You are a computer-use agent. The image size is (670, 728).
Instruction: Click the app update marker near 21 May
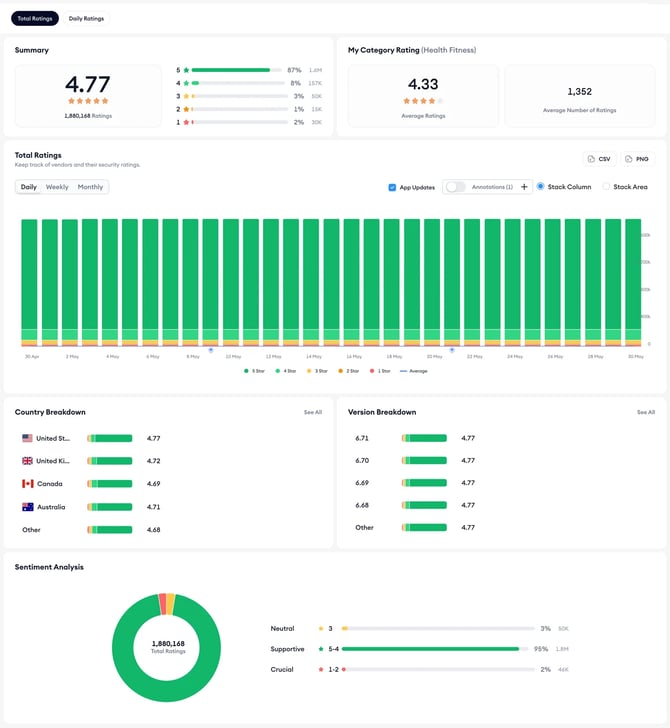point(452,350)
